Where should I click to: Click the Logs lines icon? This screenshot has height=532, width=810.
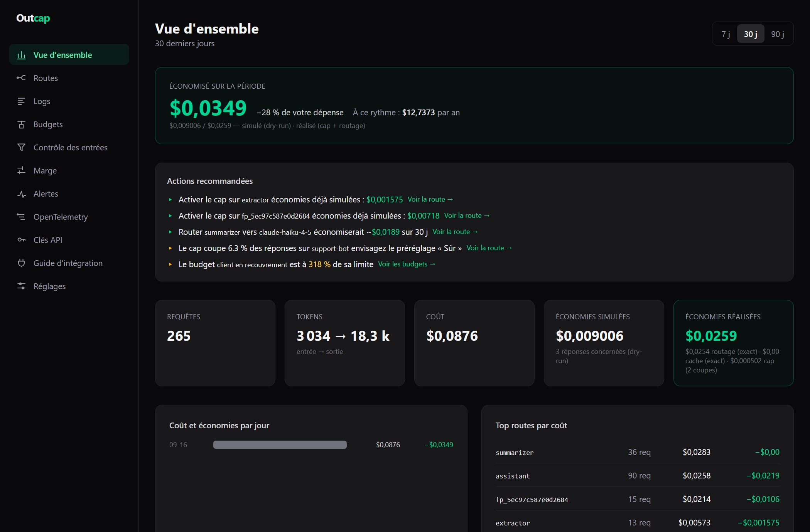coord(22,101)
